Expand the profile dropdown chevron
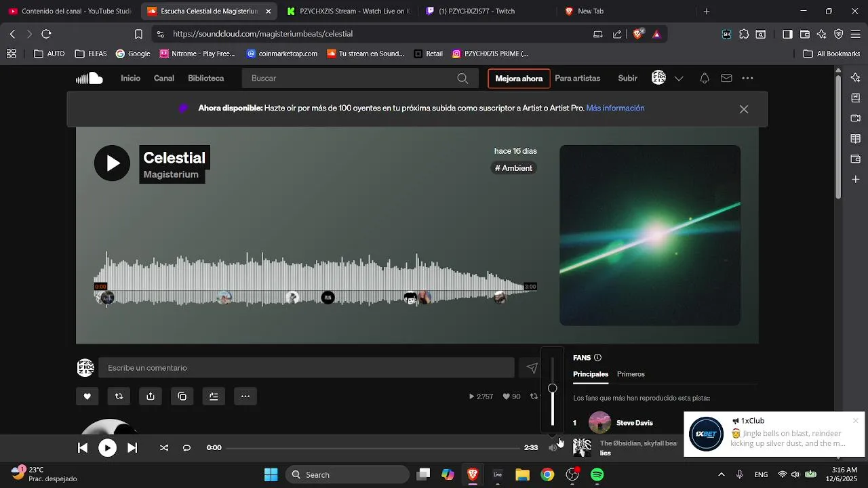 tap(679, 79)
